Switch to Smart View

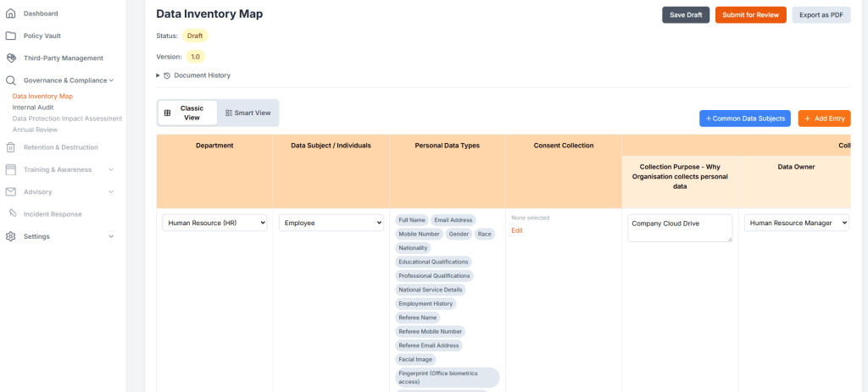point(248,113)
